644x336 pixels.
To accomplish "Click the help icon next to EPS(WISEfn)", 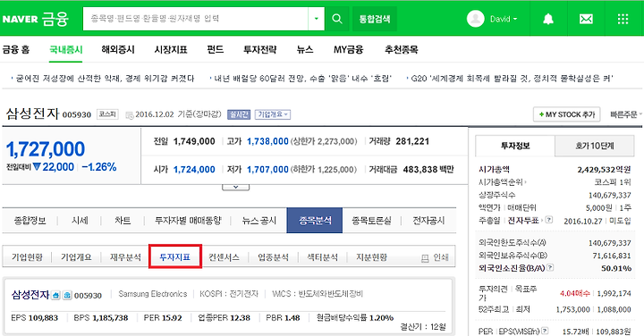I will pyautogui.click(x=545, y=331).
